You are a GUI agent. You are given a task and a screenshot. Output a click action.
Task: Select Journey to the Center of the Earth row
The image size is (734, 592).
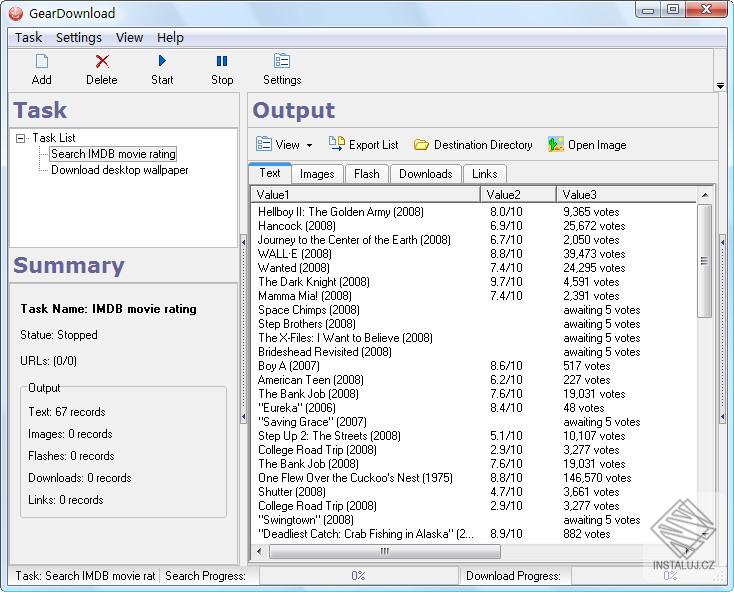[x=473, y=240]
